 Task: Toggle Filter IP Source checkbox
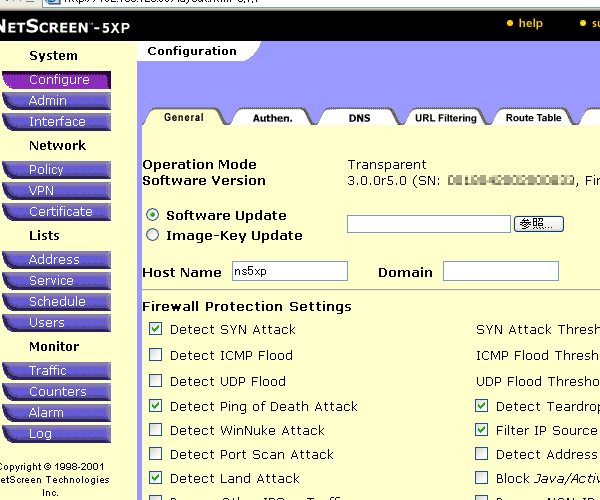[x=481, y=430]
